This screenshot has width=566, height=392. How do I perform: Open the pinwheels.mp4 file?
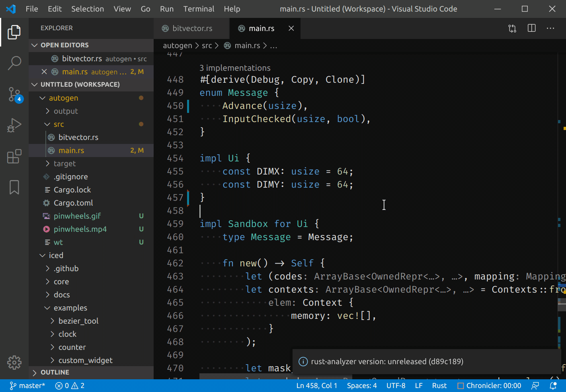91,229
